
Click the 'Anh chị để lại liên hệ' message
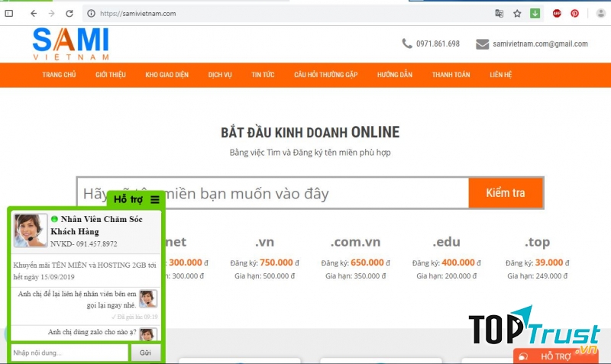(77, 299)
